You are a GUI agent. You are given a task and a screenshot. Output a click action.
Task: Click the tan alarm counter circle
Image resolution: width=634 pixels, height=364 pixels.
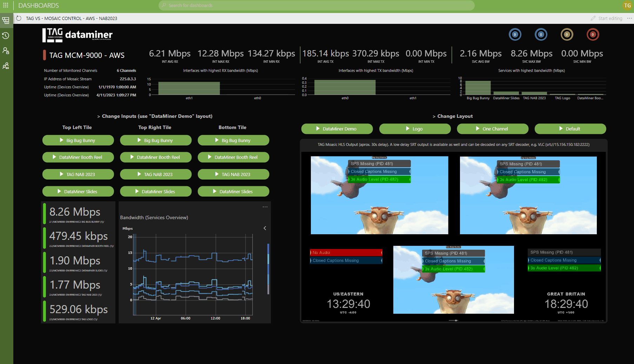567,34
